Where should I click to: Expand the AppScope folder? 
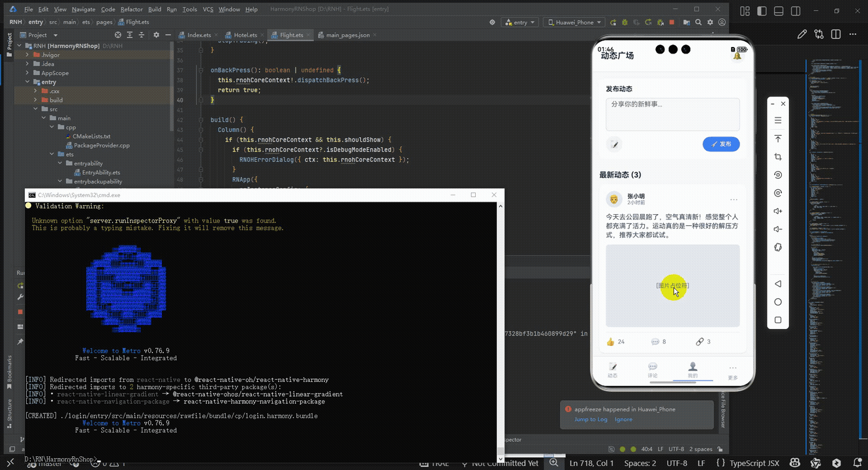[27, 73]
